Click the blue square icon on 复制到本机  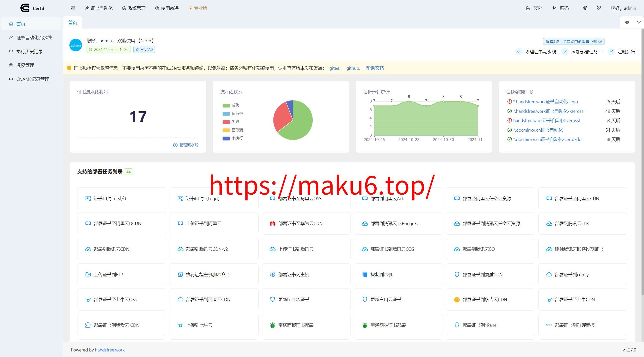tap(365, 274)
